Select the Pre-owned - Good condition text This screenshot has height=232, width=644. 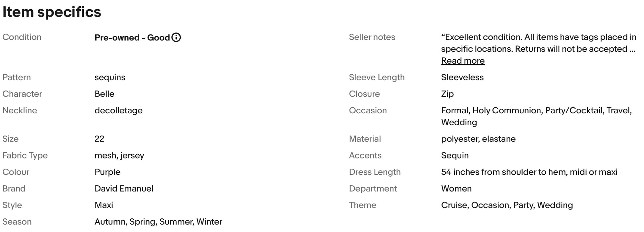tap(132, 37)
